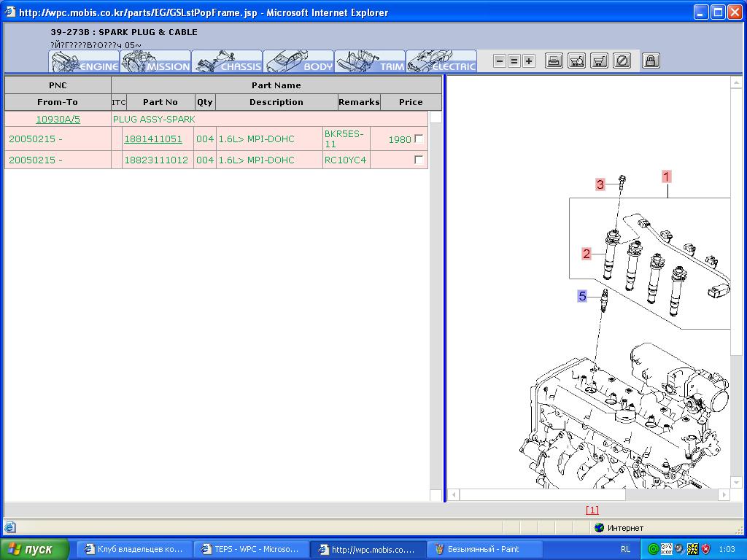Select callout number 2 on the diagram
This screenshot has height=560, width=747.
click(586, 254)
